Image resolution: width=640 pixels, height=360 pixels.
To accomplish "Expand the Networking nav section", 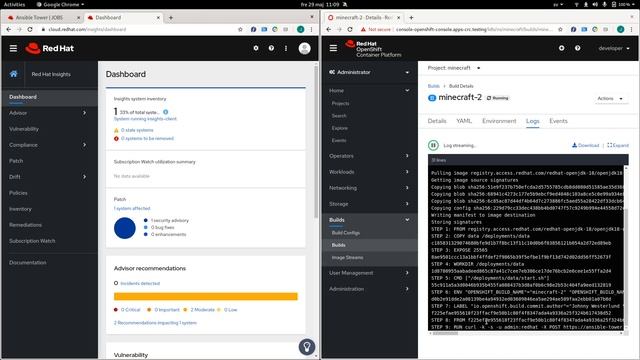I will pos(369,188).
